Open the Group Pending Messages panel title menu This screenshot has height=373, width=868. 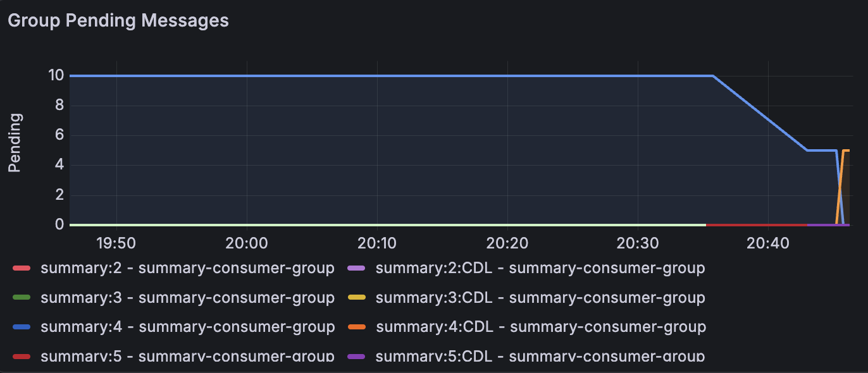tap(118, 20)
